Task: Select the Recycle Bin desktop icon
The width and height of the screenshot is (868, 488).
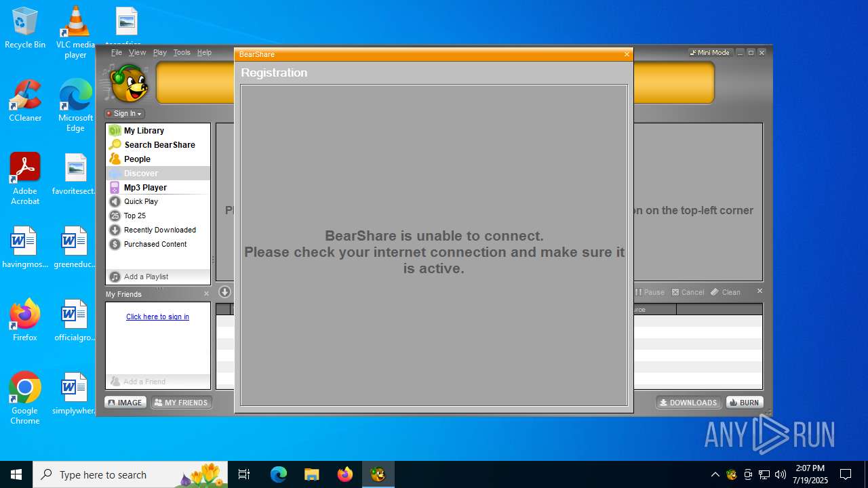Action: [x=25, y=28]
